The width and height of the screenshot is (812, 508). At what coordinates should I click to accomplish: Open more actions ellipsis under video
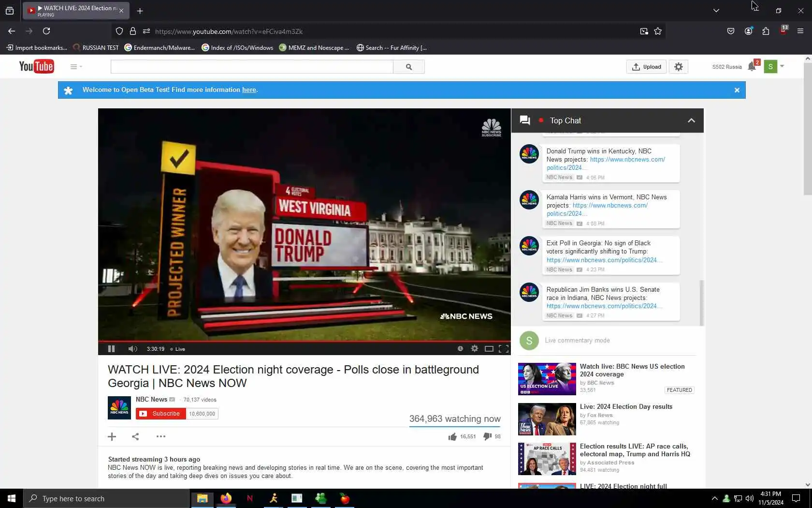pyautogui.click(x=161, y=436)
